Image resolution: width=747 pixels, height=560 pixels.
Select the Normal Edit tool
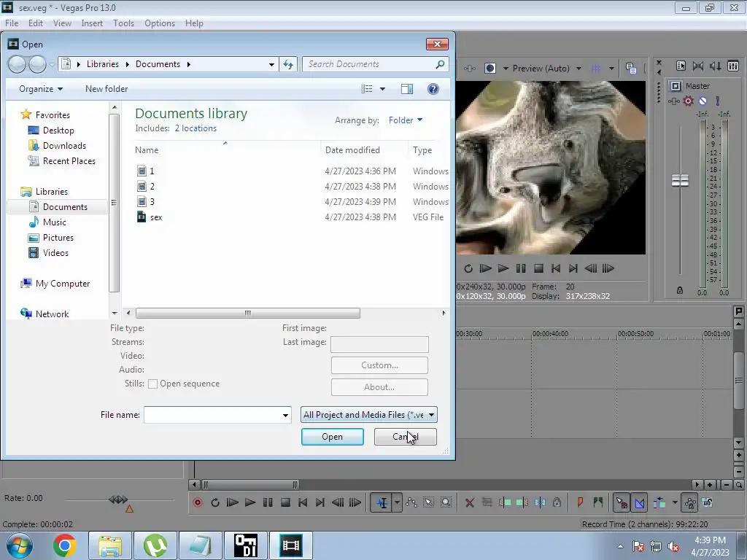click(x=382, y=502)
